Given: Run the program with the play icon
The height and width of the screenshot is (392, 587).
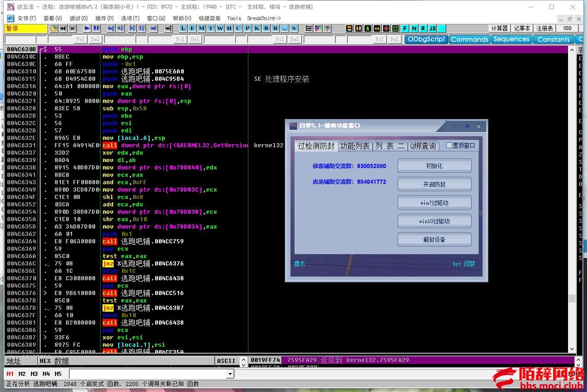Looking at the screenshot, I should (x=87, y=28).
